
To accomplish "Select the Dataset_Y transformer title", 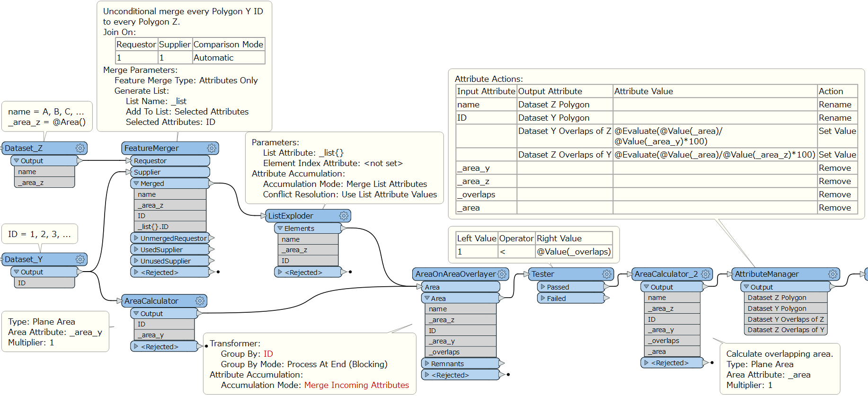I will point(24,259).
